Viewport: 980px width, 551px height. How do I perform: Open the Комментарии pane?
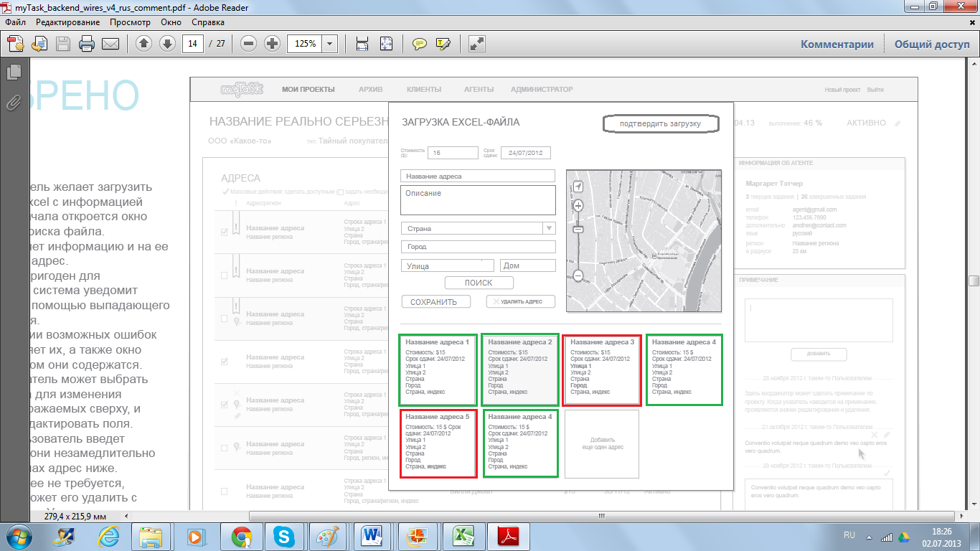837,44
